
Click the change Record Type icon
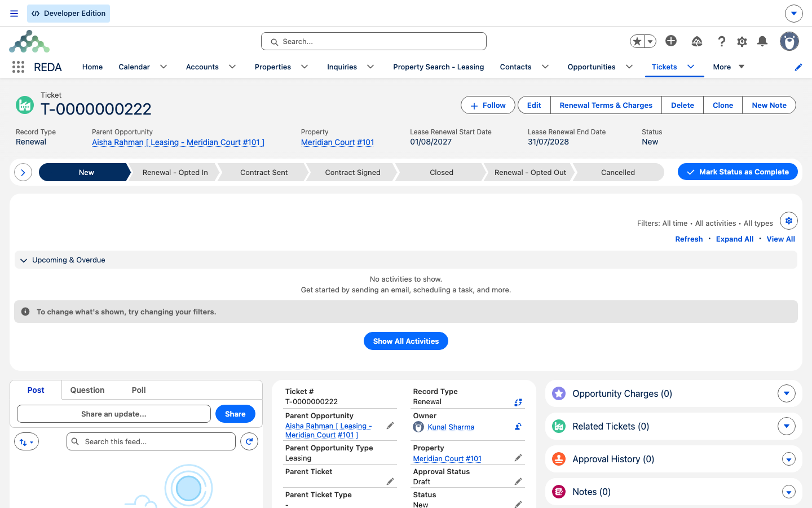pos(518,402)
